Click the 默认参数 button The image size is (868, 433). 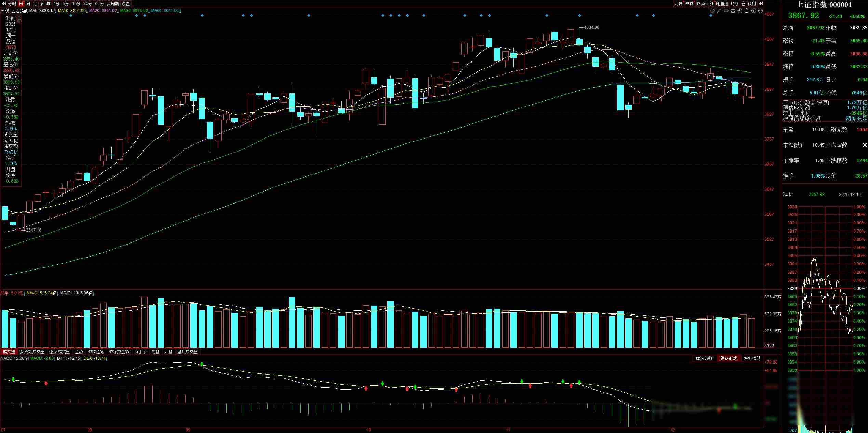point(728,358)
